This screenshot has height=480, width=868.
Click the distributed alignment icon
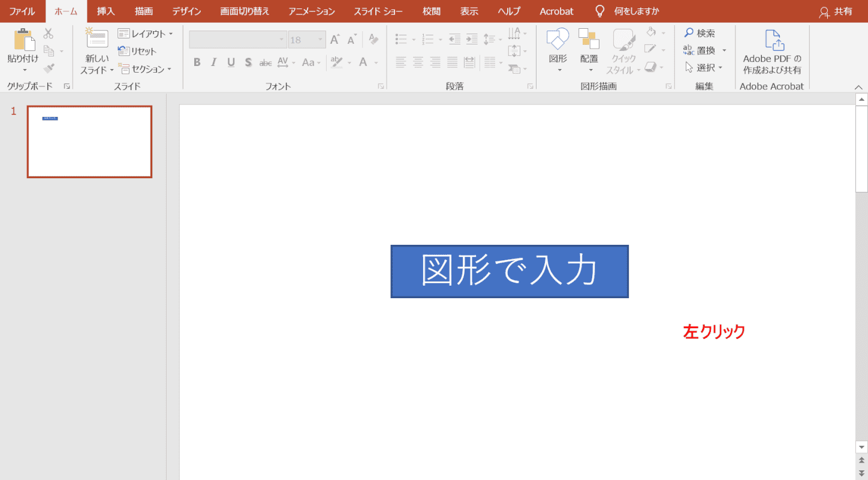[x=469, y=61]
